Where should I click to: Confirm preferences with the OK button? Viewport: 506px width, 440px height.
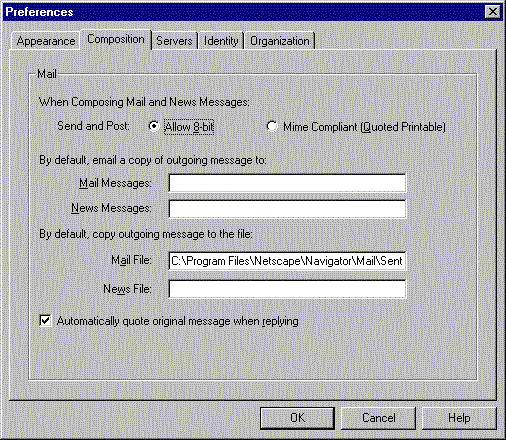pyautogui.click(x=297, y=418)
